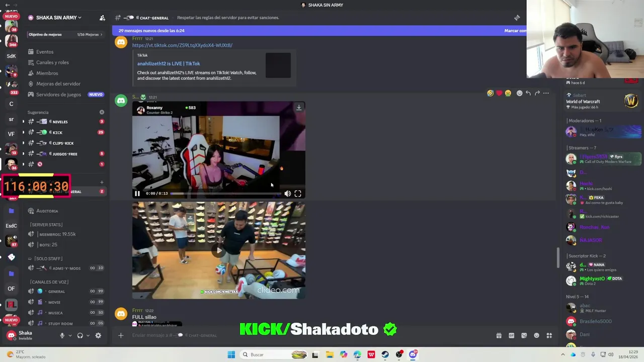Screen dimensions: 644x362
Task: Collapse the SERVER STATS category
Action: pyautogui.click(x=46, y=225)
